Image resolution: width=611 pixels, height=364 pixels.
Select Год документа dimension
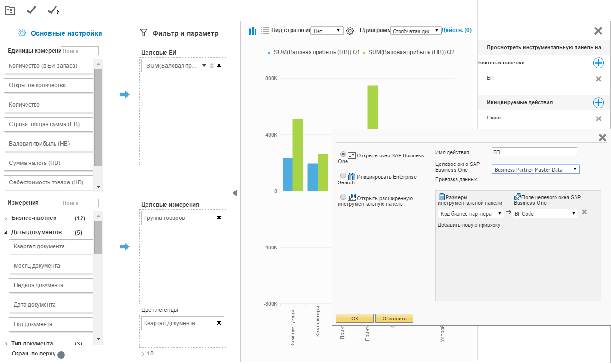[51, 324]
